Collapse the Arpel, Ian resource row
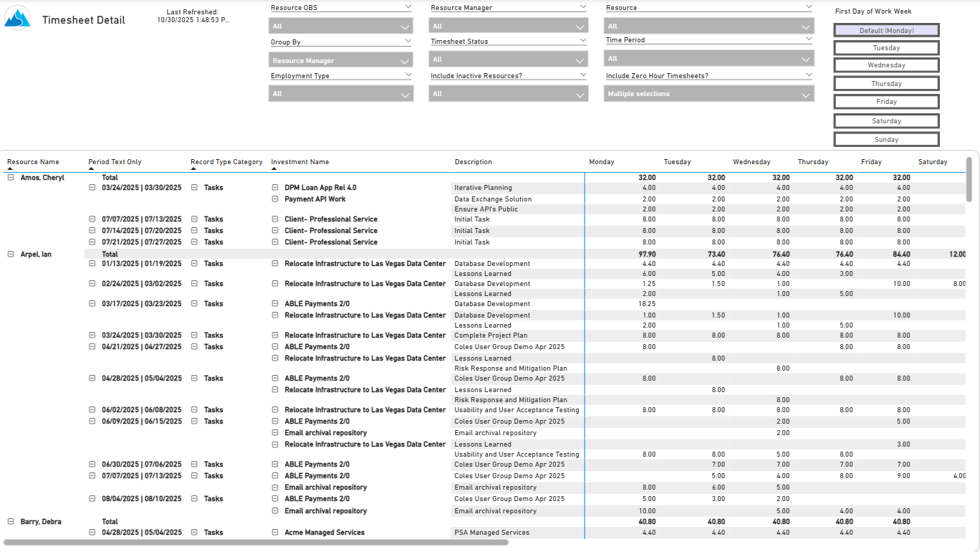980x552 pixels. [x=11, y=254]
